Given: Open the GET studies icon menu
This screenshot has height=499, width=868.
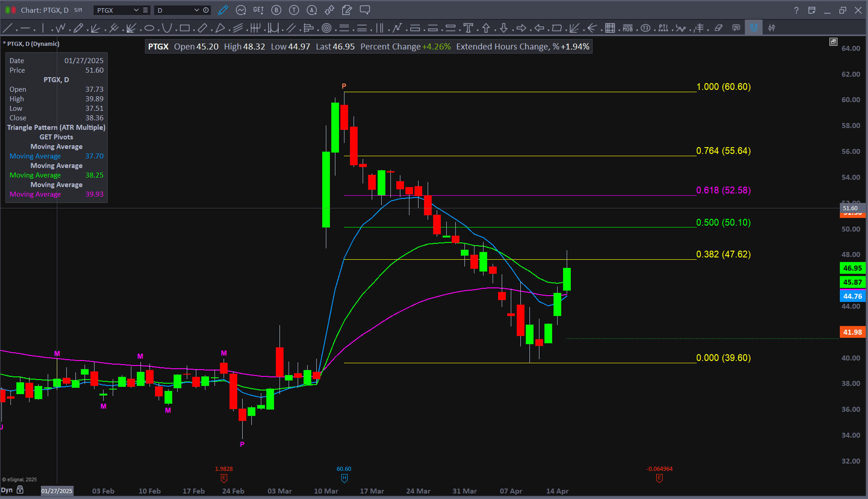Looking at the screenshot, I should pos(258,10).
